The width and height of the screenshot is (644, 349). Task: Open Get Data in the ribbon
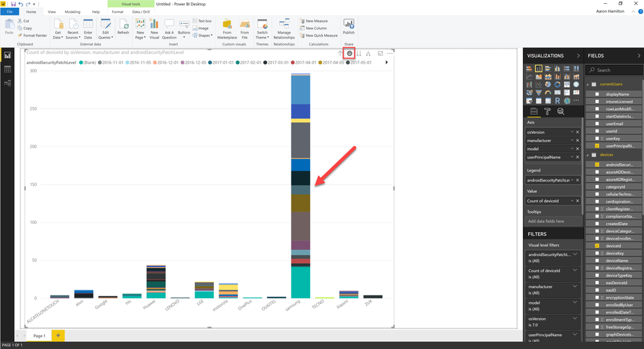coord(58,29)
